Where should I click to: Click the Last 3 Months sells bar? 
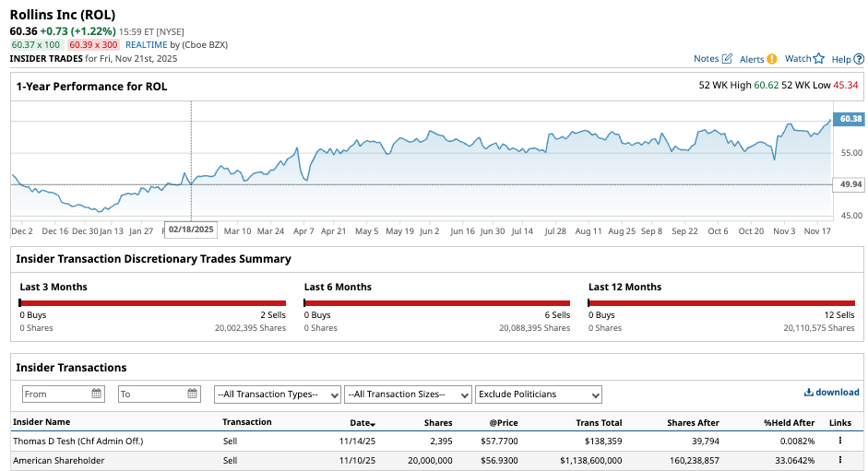point(153,302)
